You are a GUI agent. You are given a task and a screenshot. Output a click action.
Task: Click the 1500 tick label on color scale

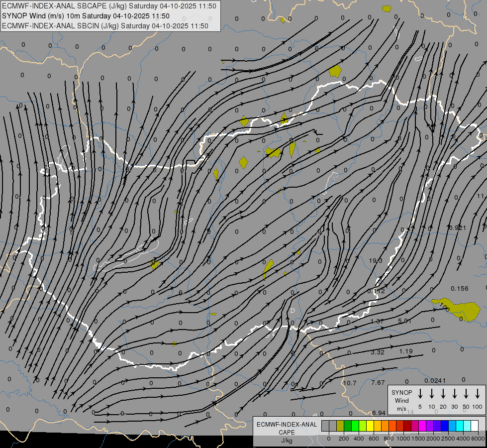point(418,439)
